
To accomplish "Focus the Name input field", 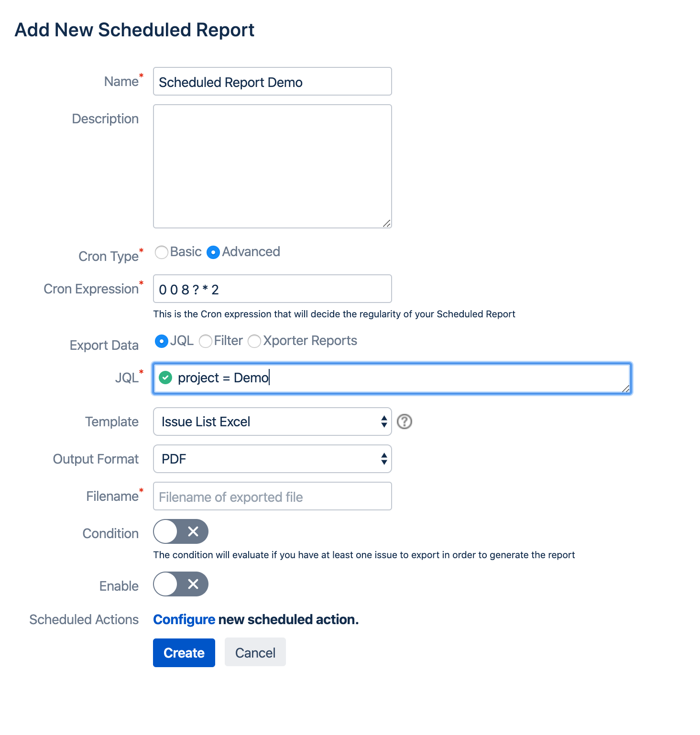I will 272,82.
